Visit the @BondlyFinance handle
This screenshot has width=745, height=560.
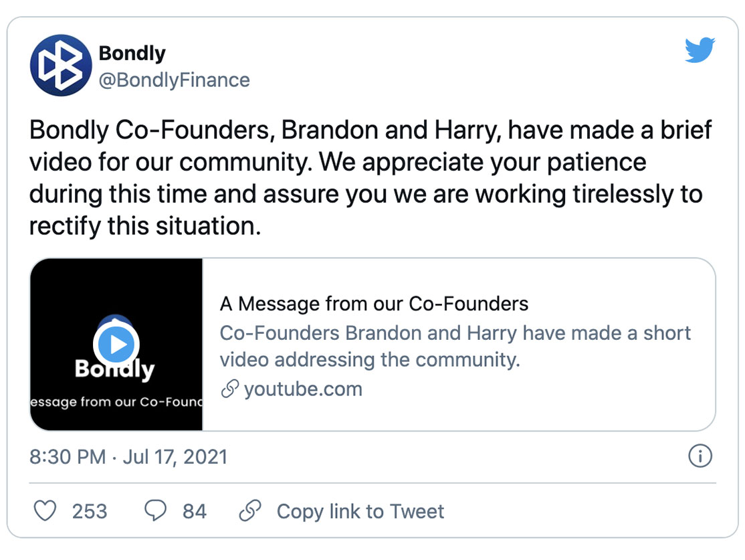point(174,80)
